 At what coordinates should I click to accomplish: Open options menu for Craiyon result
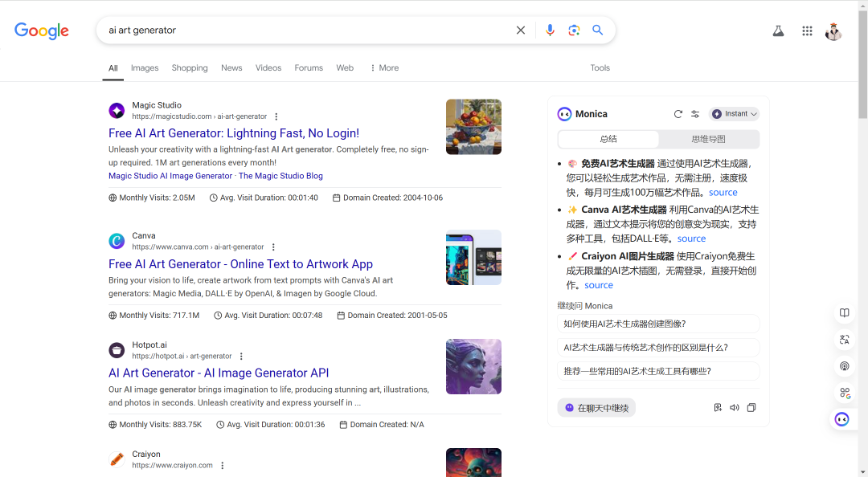pos(223,466)
